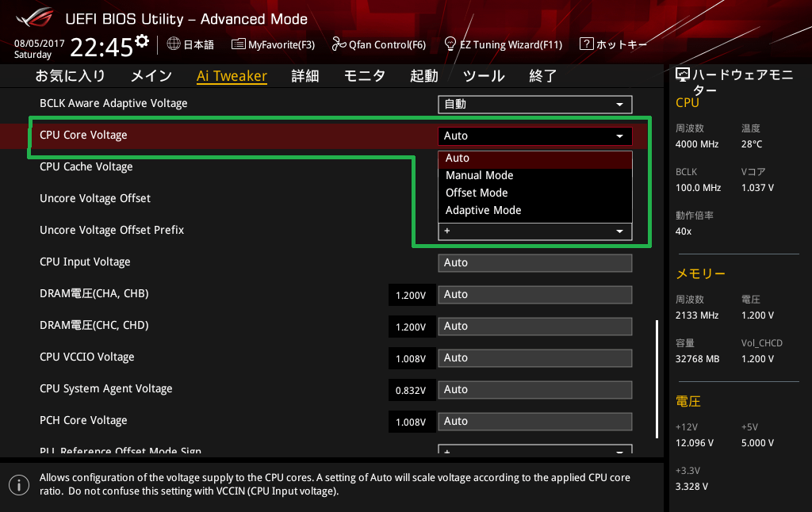
Task: Click the ROG logo icon
Action: click(35, 17)
